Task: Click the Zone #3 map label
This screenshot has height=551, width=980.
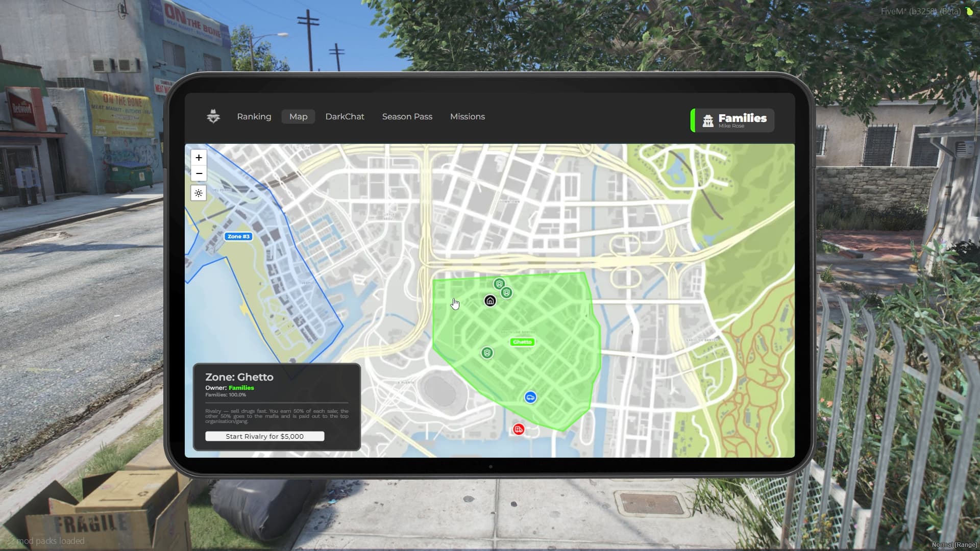Action: pyautogui.click(x=238, y=236)
